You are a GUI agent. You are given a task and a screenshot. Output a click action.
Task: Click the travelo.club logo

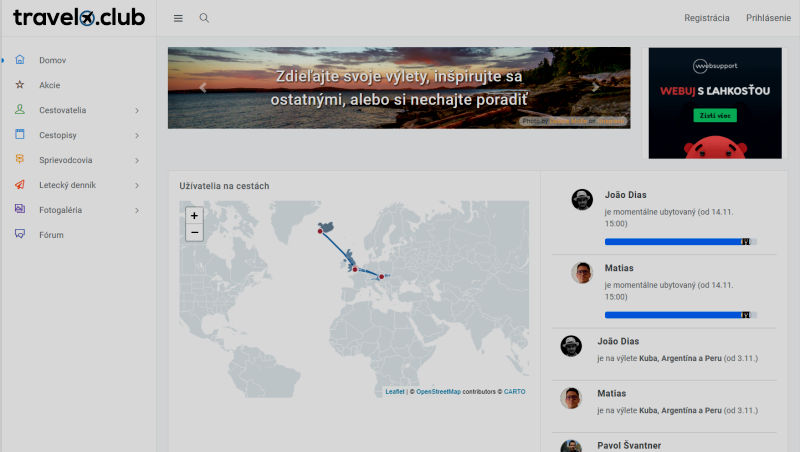pyautogui.click(x=79, y=18)
